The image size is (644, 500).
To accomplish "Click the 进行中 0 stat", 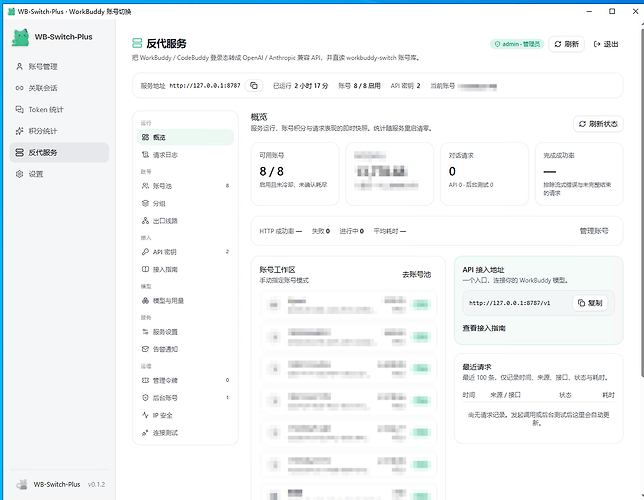I will [x=352, y=231].
